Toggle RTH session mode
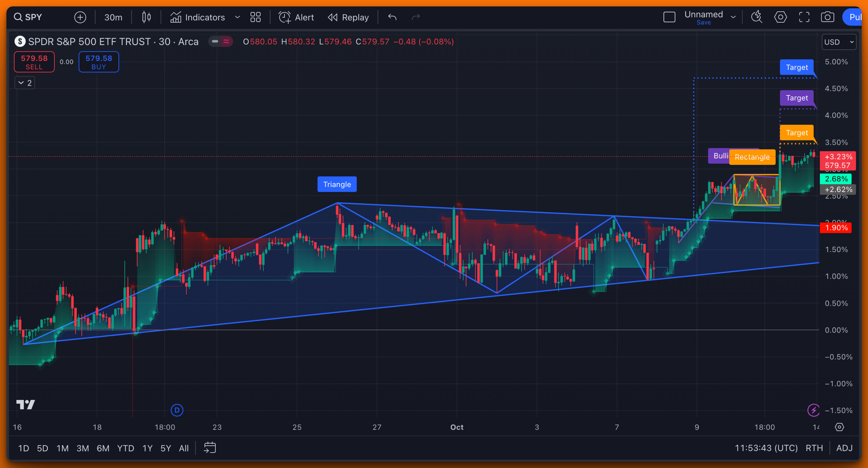 (814, 448)
